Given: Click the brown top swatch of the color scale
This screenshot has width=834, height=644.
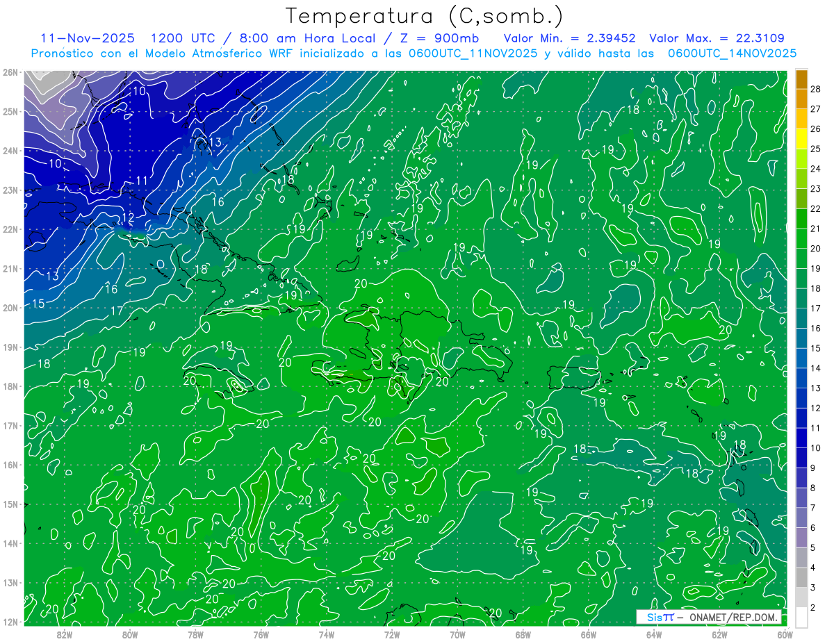Looking at the screenshot, I should (801, 79).
